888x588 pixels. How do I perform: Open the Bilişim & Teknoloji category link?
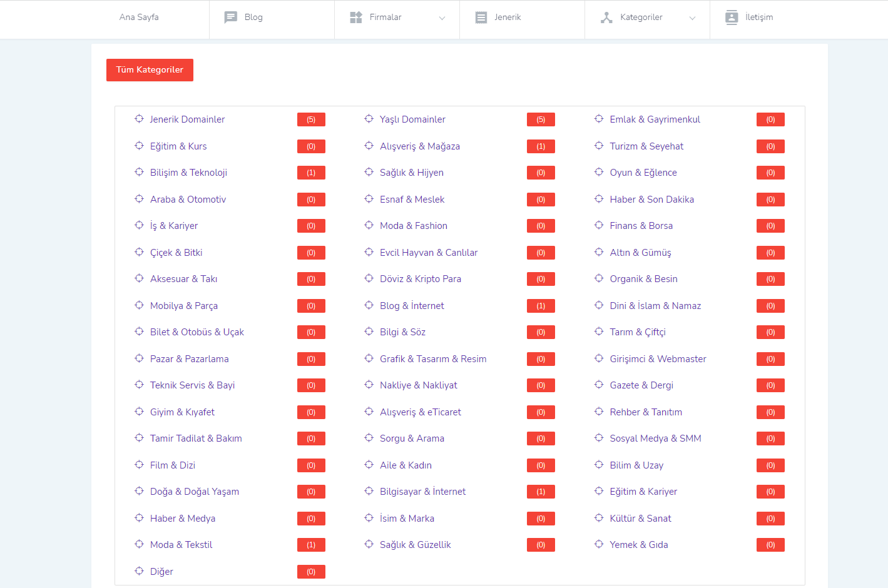188,173
